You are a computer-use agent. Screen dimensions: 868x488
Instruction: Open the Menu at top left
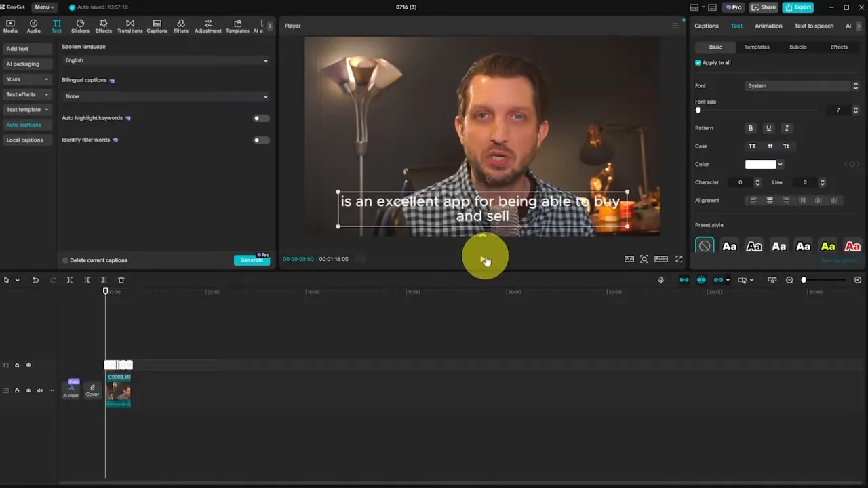42,7
